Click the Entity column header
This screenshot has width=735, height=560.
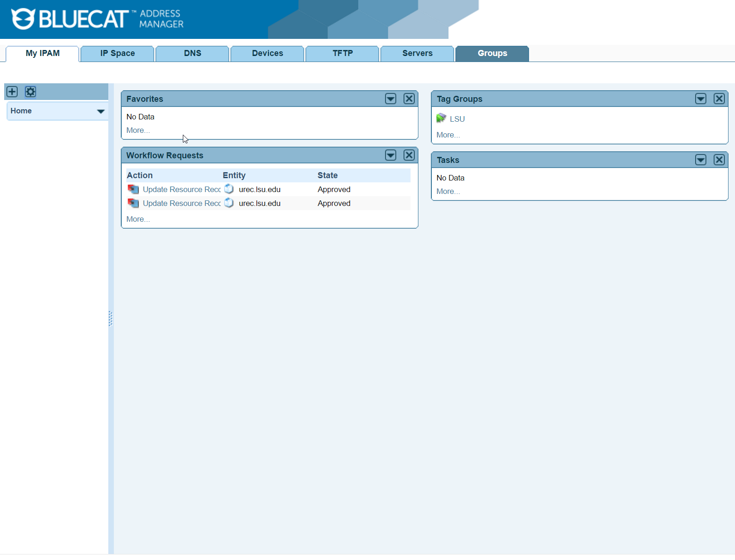point(234,175)
